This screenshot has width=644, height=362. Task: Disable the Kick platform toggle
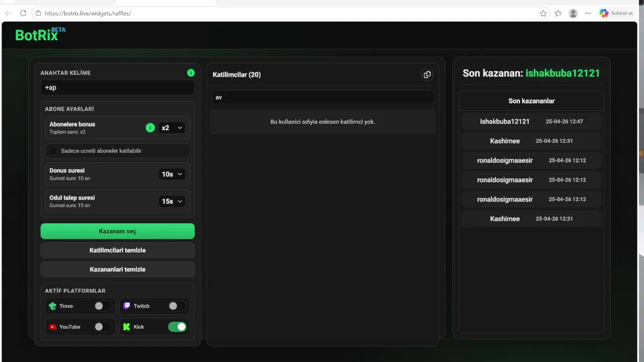coord(177,327)
